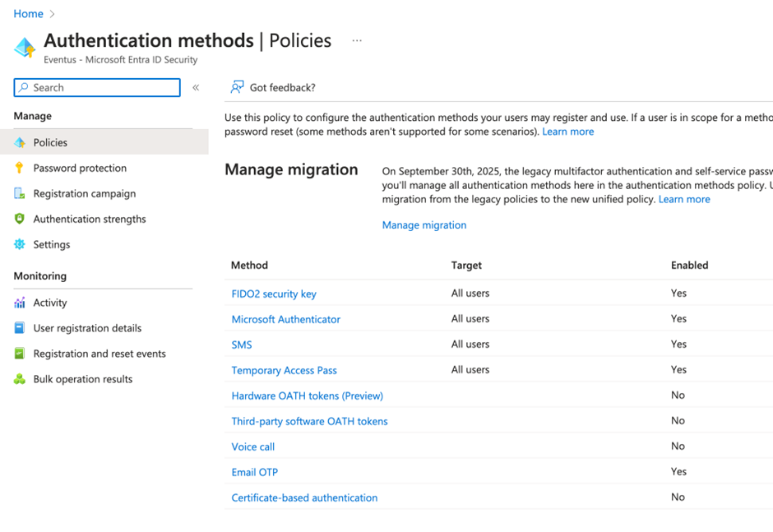Open Authentication strengths
The width and height of the screenshot is (773, 532).
point(90,219)
